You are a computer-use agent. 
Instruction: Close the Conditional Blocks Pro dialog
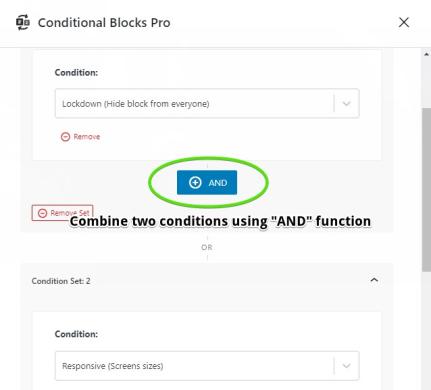(404, 22)
